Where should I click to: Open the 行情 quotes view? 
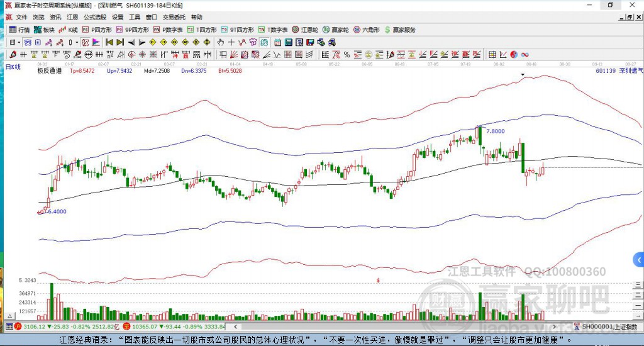coord(19,30)
